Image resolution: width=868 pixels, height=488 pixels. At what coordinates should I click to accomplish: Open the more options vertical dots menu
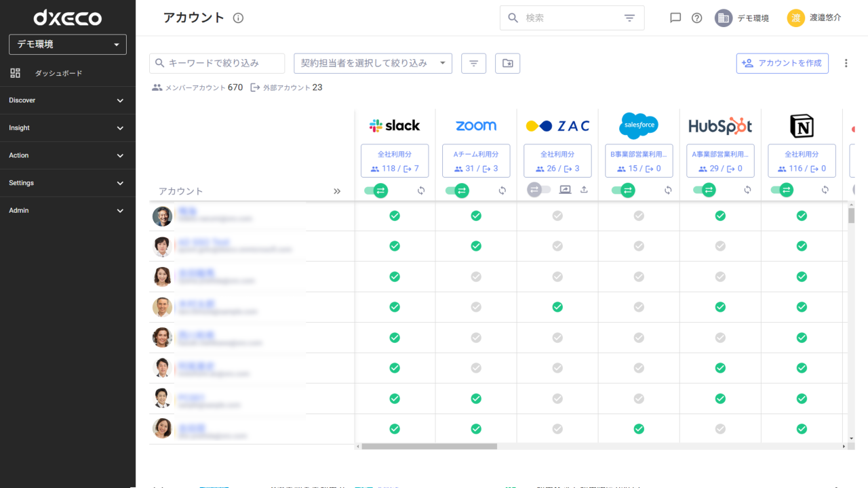click(x=846, y=63)
